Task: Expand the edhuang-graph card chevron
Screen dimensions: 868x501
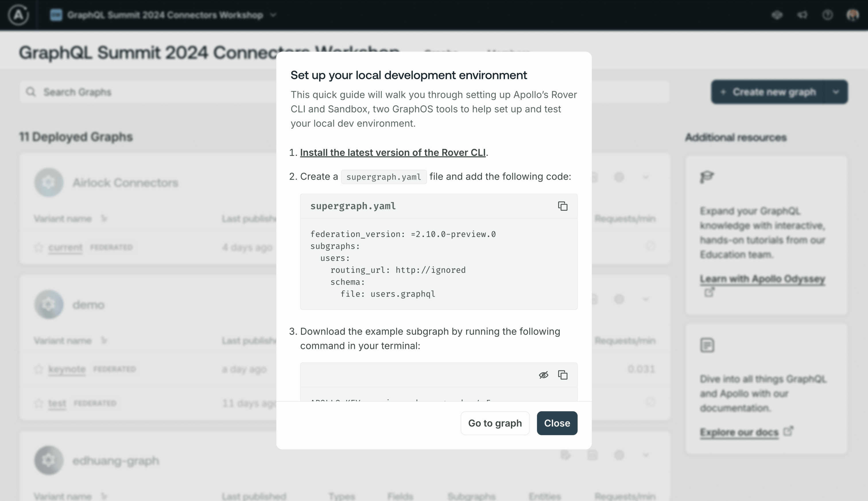Action: (x=645, y=455)
